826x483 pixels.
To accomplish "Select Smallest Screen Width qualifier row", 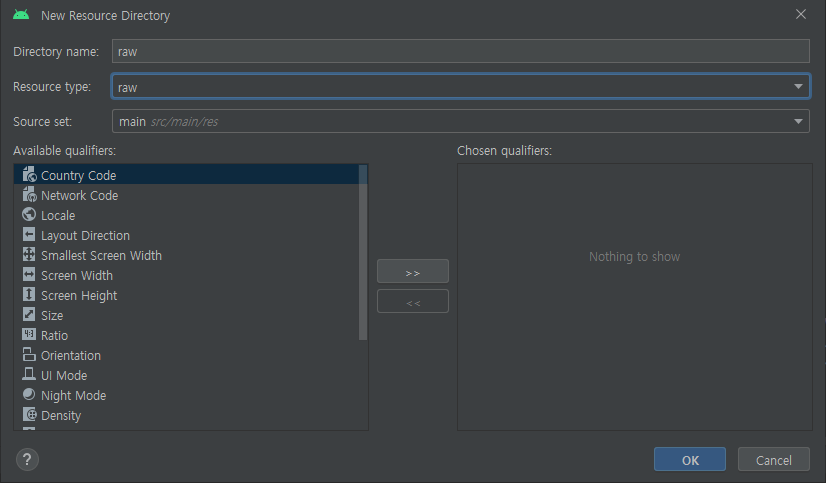I will click(x=186, y=255).
